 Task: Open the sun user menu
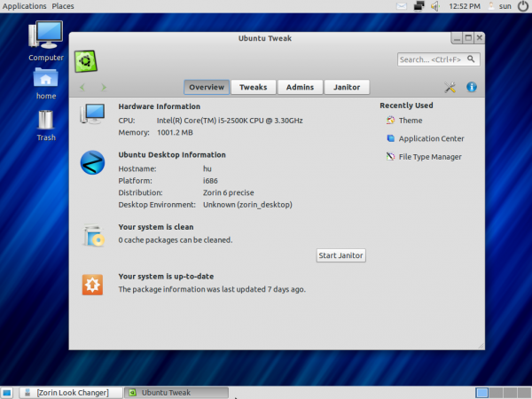point(505,6)
